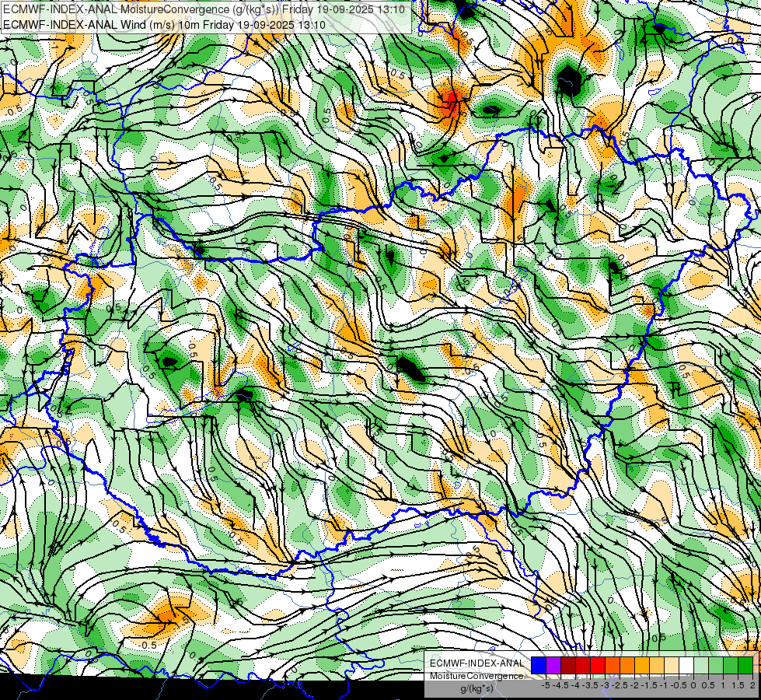
Task: Click darkest green swatch ending at 2
Action: pos(745,665)
